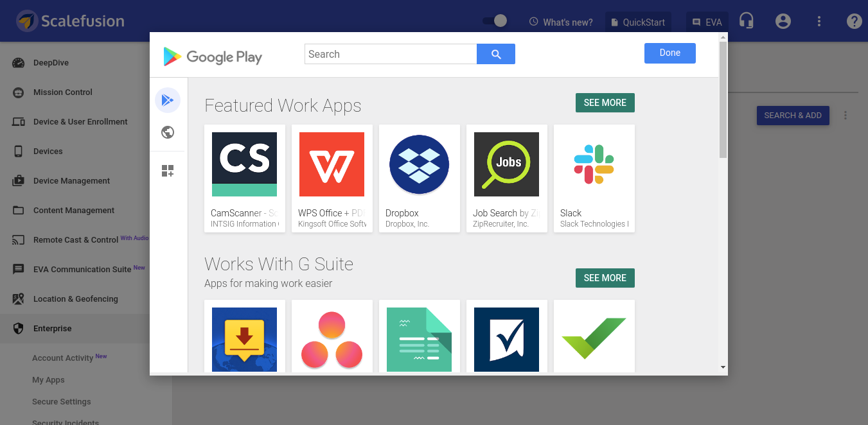
Task: Open Remote Cast & Control
Action: (x=76, y=240)
